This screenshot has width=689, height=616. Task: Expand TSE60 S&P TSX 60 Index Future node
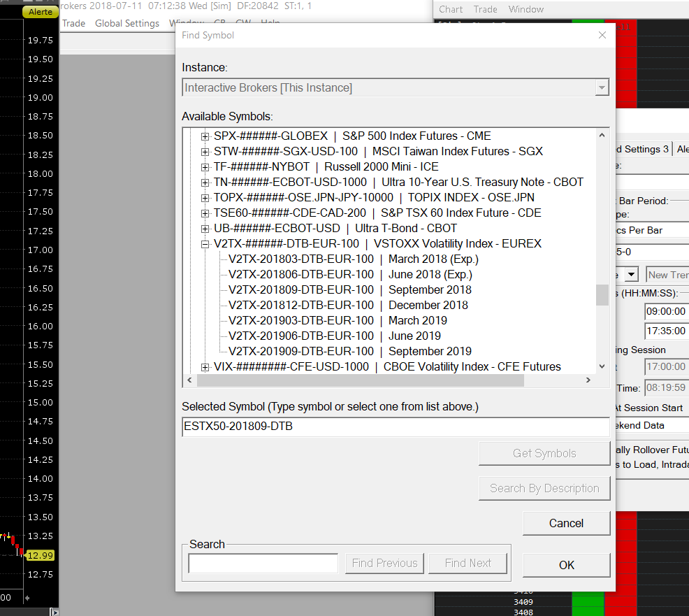click(x=205, y=213)
